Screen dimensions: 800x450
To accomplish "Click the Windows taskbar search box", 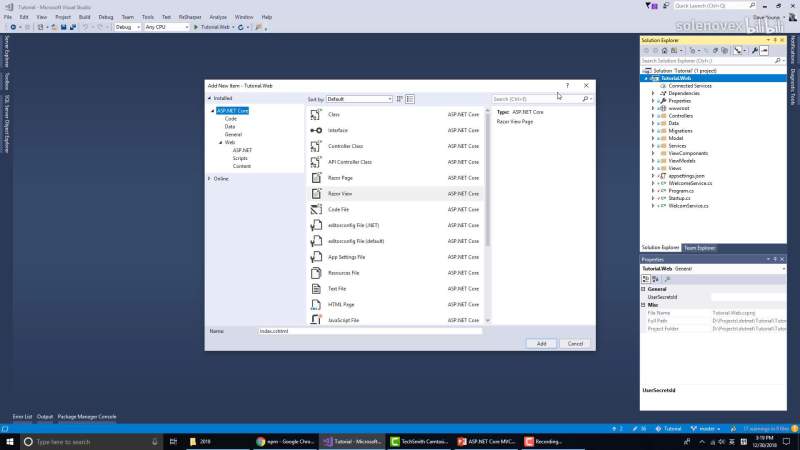I will pyautogui.click(x=92, y=441).
